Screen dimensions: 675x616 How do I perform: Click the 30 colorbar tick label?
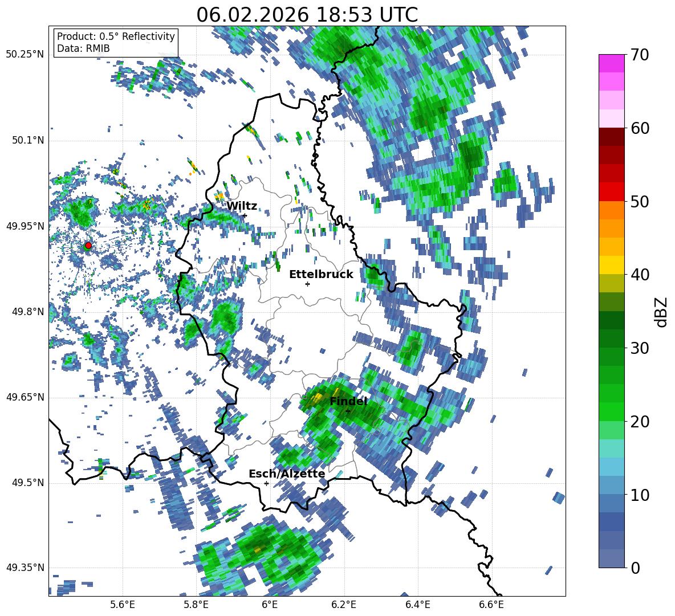640,348
